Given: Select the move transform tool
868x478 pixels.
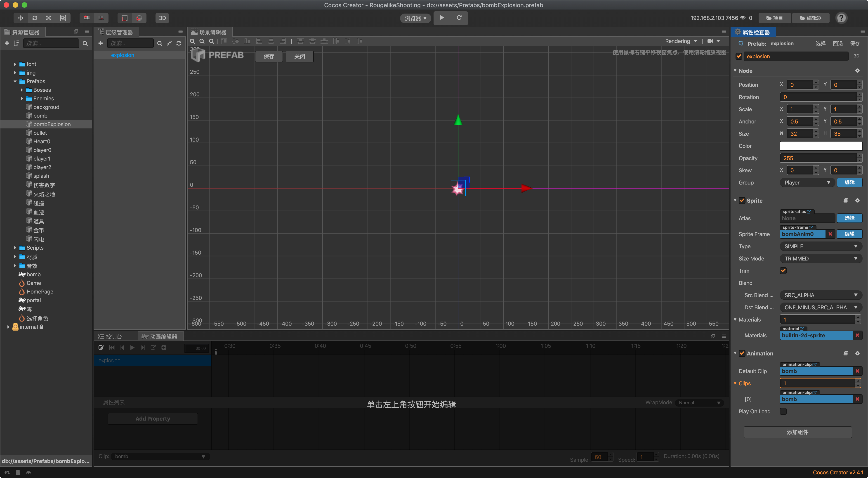Looking at the screenshot, I should (21, 18).
